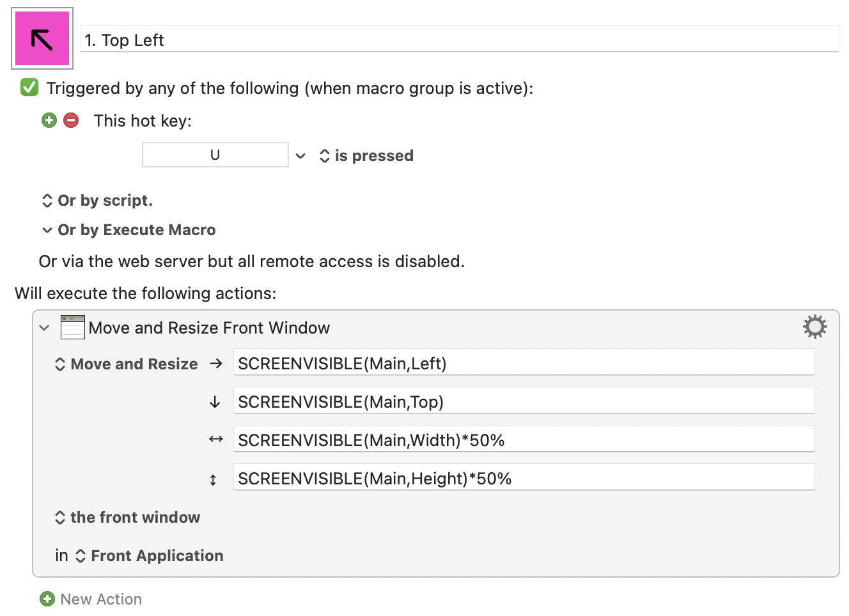Click the red remove trigger button

click(71, 120)
